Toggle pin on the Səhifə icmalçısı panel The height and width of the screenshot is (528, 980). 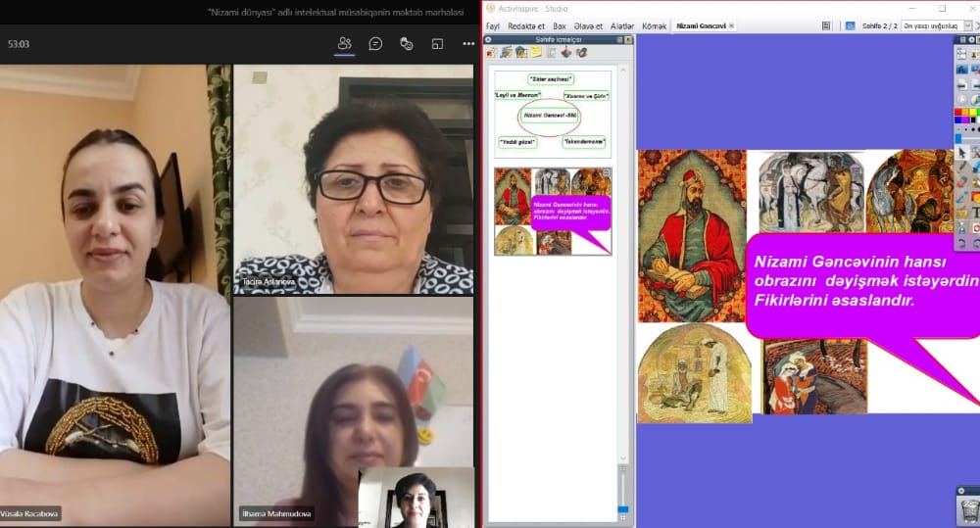620,39
